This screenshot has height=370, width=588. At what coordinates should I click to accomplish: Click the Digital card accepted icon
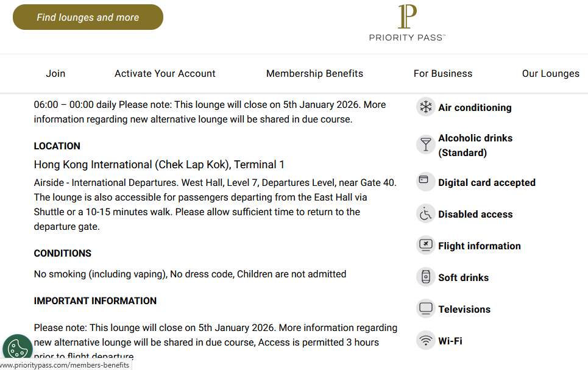click(425, 182)
